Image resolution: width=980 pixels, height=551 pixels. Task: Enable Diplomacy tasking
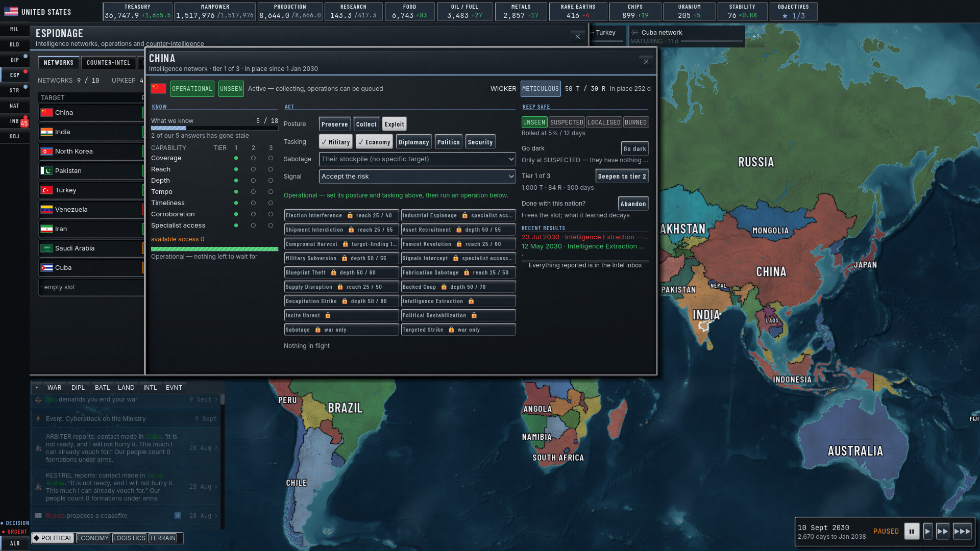click(413, 142)
